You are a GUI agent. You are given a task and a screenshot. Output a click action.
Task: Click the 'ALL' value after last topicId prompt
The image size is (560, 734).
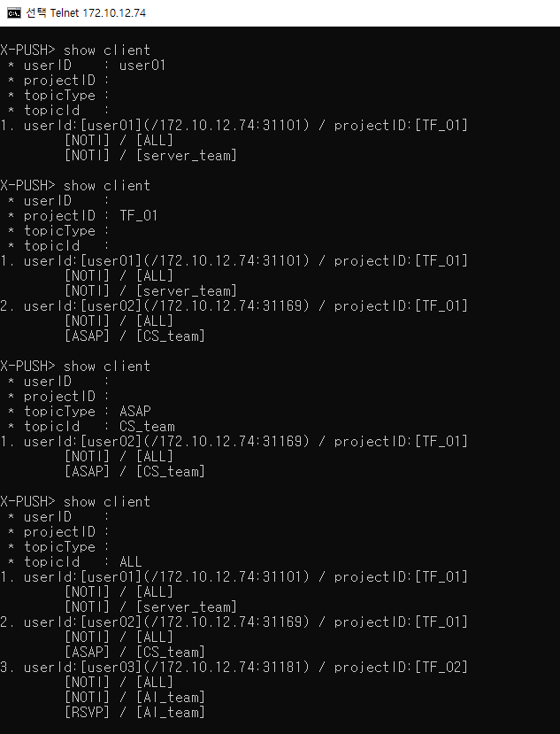(x=131, y=561)
